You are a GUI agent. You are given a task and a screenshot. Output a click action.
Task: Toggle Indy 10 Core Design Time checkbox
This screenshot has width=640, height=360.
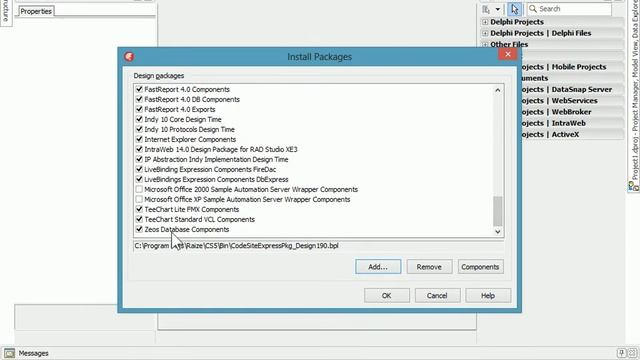[139, 119]
